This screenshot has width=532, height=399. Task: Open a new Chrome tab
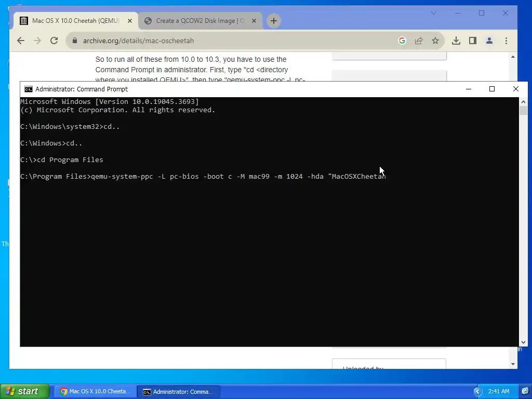273,21
